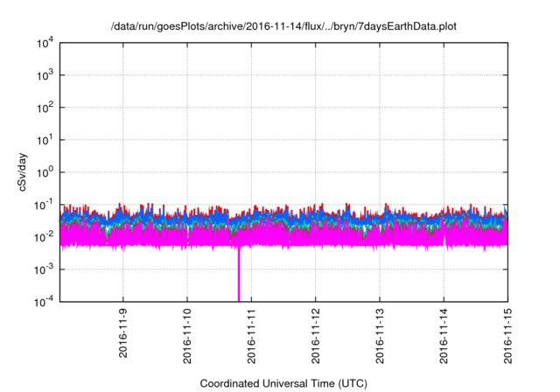Click the 10^-1 y-axis tick label
560x392 pixels.
[x=44, y=204]
